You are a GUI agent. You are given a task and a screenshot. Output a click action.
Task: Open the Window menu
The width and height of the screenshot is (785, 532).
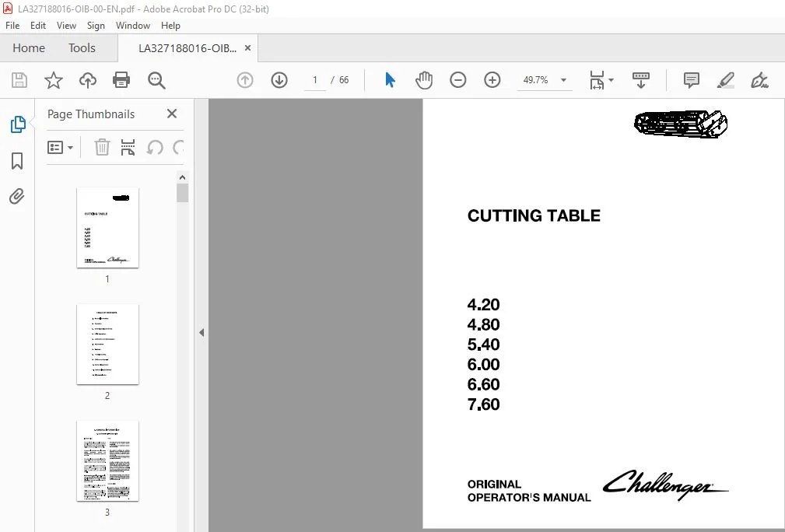click(133, 26)
